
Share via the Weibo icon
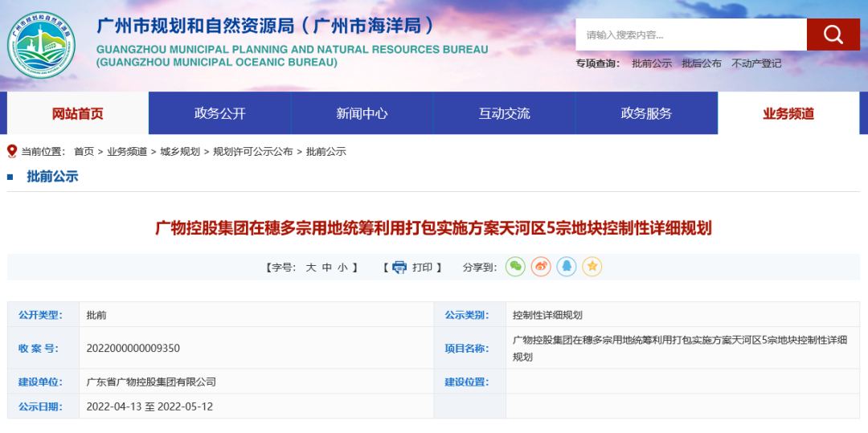point(541,267)
